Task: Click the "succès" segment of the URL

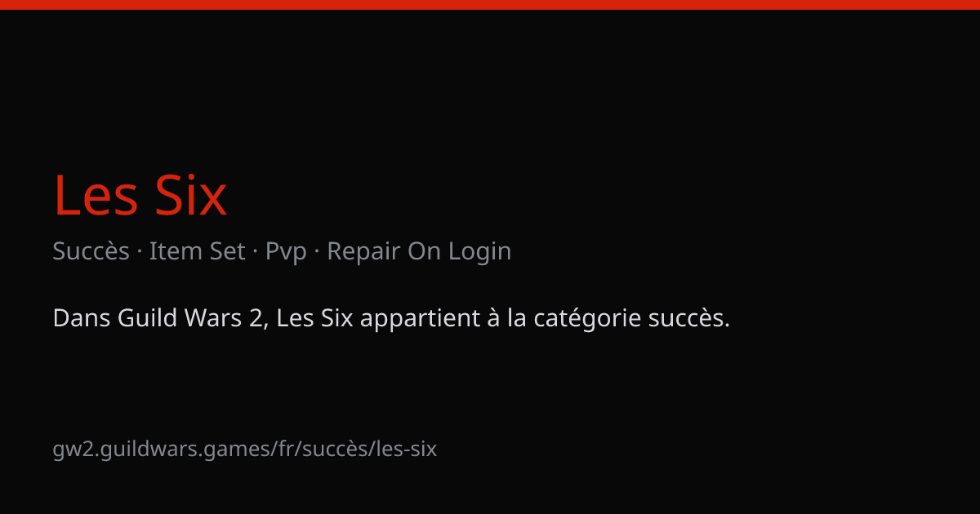Action: pos(335,449)
